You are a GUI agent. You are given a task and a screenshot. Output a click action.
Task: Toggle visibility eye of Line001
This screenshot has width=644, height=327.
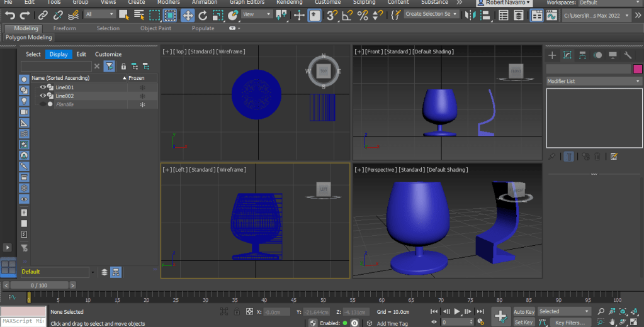pos(43,87)
